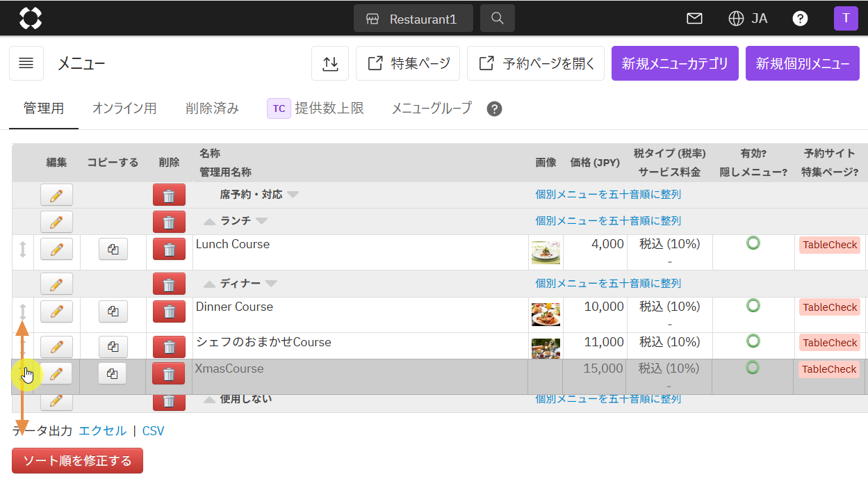This screenshot has width=868, height=486.
Task: Edit the XmasCourse menu
Action: tap(56, 373)
